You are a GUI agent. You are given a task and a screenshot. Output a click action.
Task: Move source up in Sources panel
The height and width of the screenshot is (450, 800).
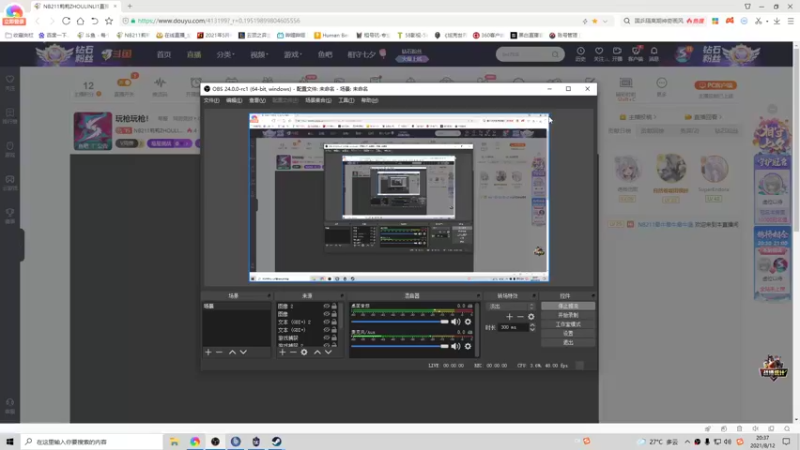317,352
